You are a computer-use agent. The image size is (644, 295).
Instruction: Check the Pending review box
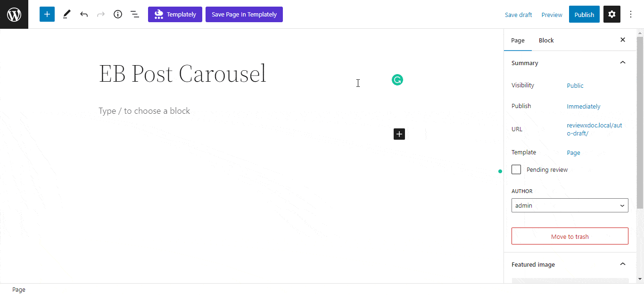point(516,169)
